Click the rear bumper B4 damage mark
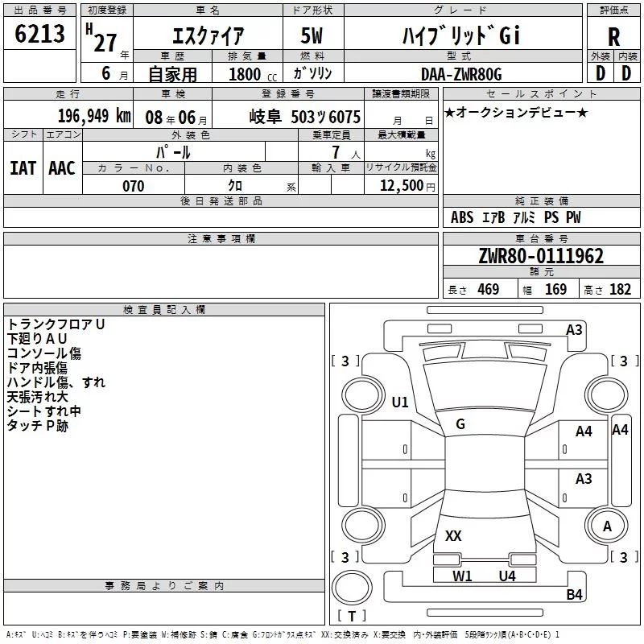 point(574,594)
